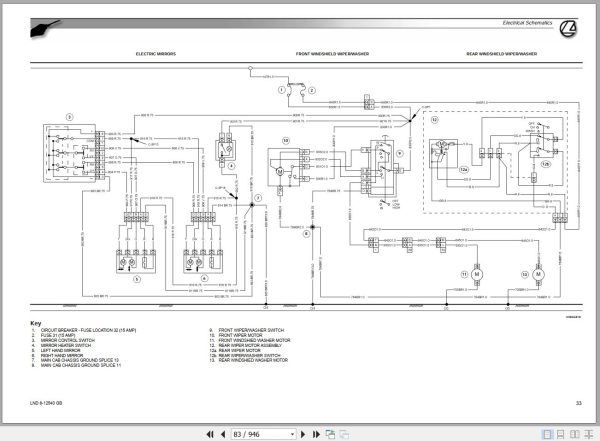Go to the next page

pos(303,434)
